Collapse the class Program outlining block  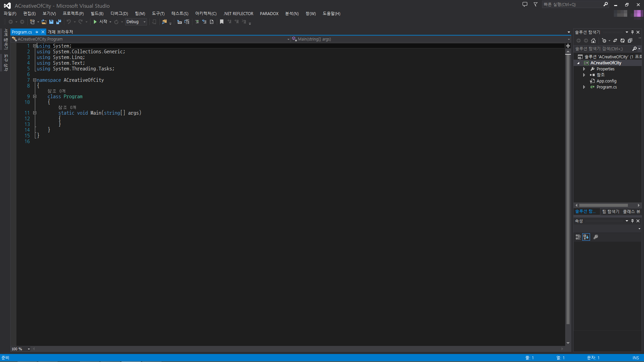point(35,97)
